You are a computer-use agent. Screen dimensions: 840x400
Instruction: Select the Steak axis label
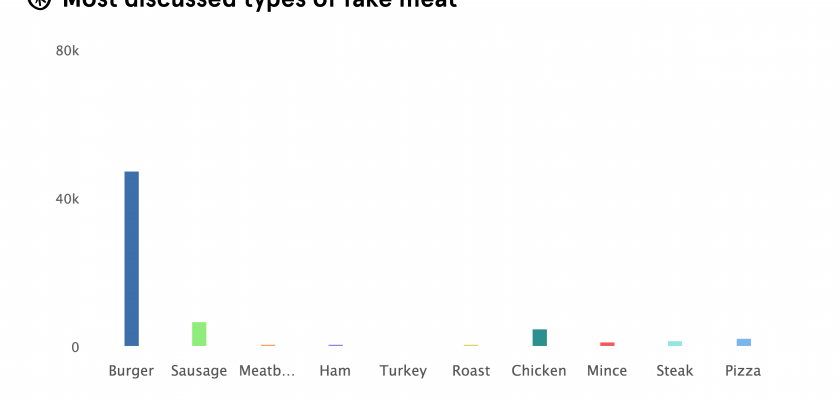point(675,371)
